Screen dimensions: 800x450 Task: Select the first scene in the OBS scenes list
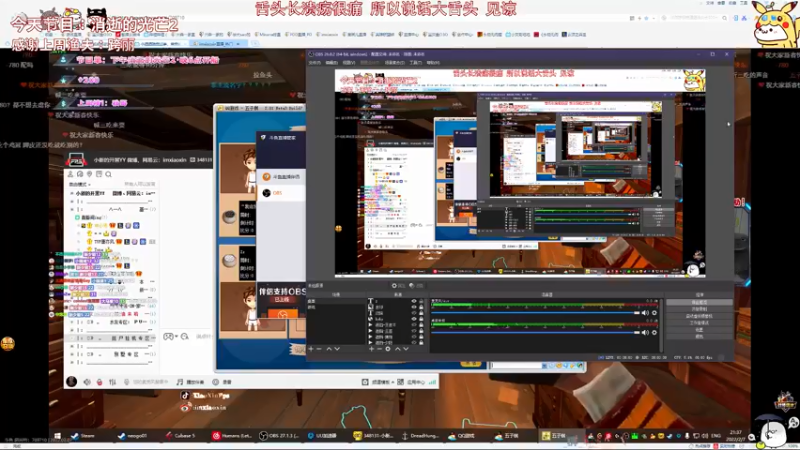click(x=336, y=301)
